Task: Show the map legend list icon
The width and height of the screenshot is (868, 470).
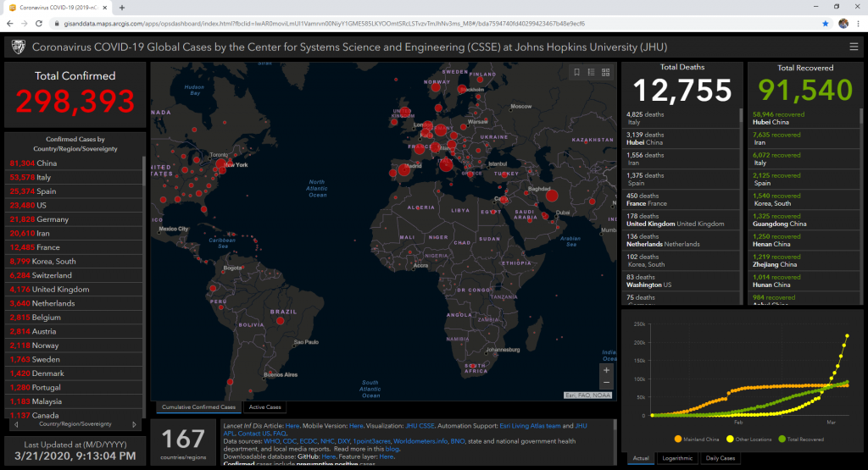Action: (x=591, y=73)
